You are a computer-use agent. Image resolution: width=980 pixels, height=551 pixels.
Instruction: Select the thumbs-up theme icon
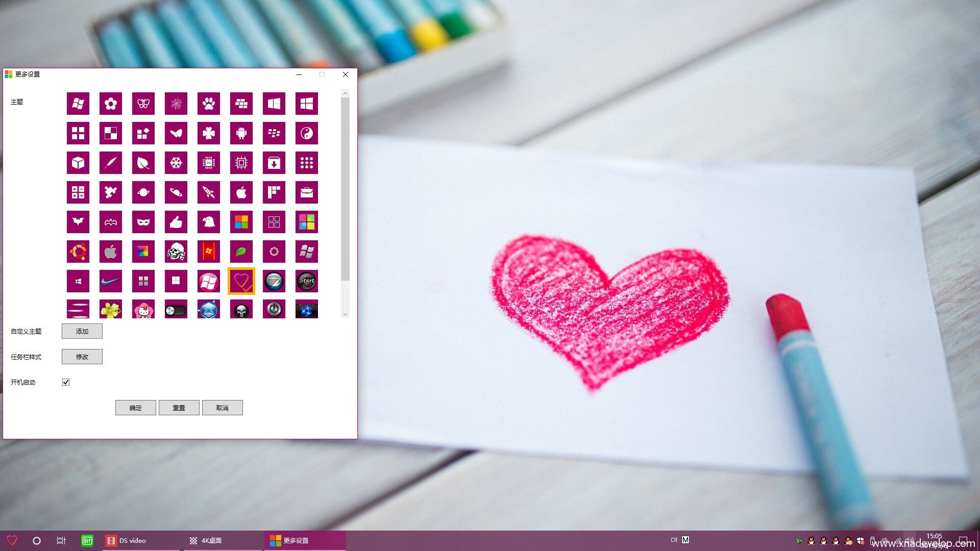click(x=176, y=222)
